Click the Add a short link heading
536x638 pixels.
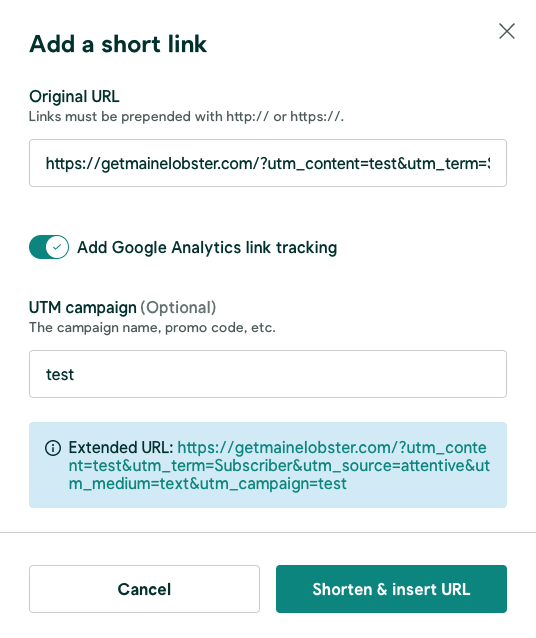click(x=118, y=44)
